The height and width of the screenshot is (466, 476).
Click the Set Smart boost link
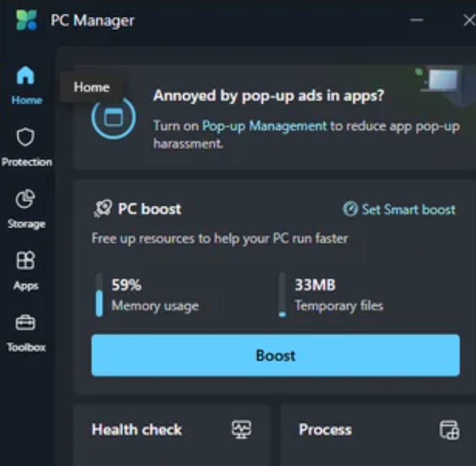click(x=399, y=209)
